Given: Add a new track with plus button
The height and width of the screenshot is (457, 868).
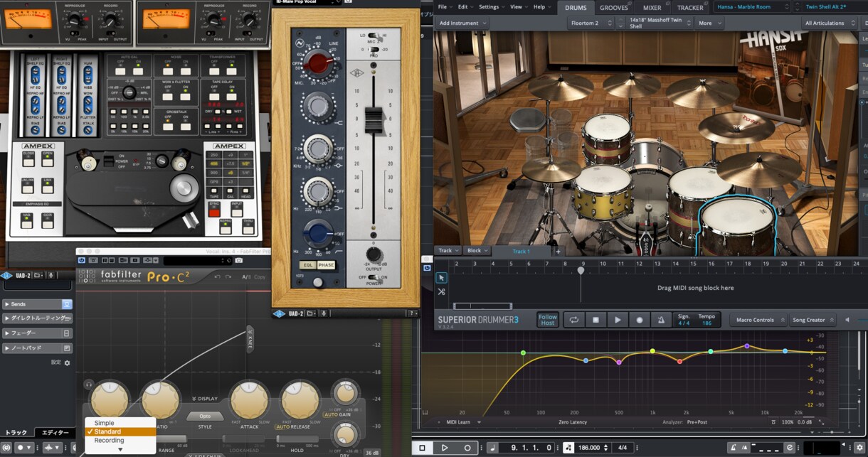Looking at the screenshot, I should (x=559, y=251).
